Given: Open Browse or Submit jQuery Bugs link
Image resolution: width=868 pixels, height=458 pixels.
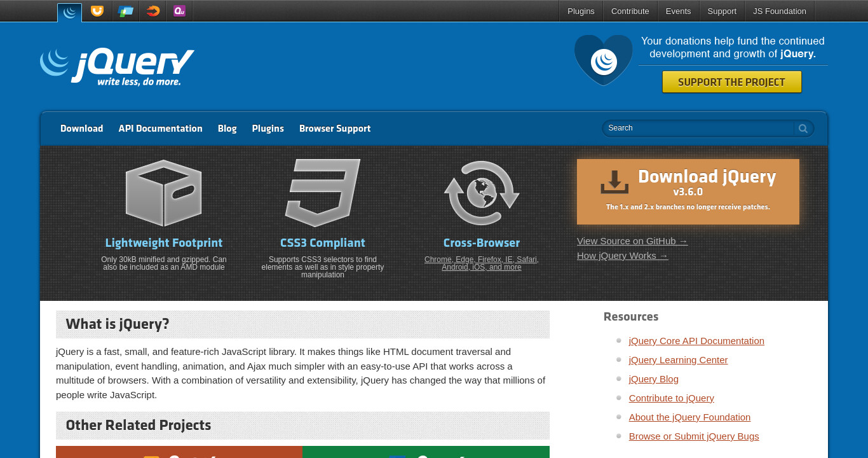Looking at the screenshot, I should click(694, 436).
